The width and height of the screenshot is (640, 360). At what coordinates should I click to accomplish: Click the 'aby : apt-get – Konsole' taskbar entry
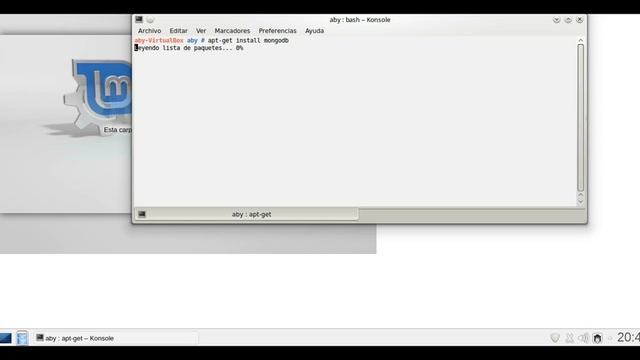[x=116, y=338]
